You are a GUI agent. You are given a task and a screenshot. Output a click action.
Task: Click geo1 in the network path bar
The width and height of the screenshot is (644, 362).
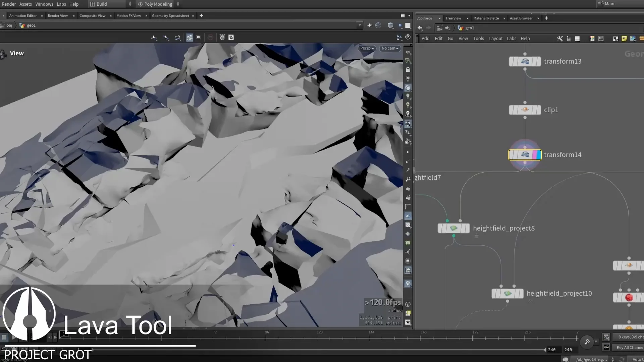469,28
